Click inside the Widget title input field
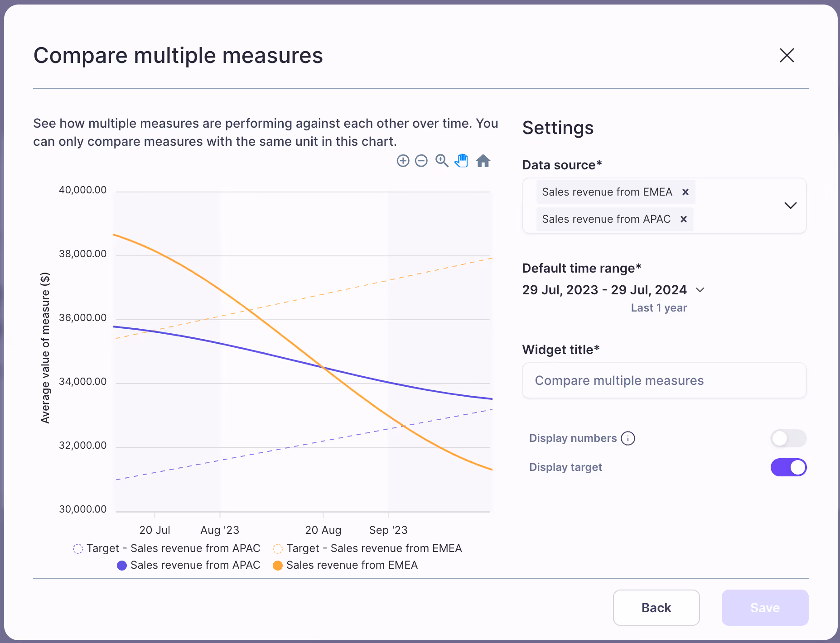This screenshot has width=840, height=643. point(664,380)
